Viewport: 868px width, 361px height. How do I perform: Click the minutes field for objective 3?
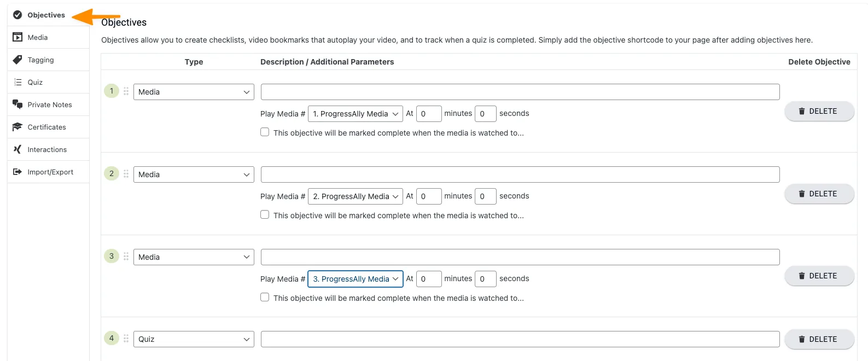[428, 279]
